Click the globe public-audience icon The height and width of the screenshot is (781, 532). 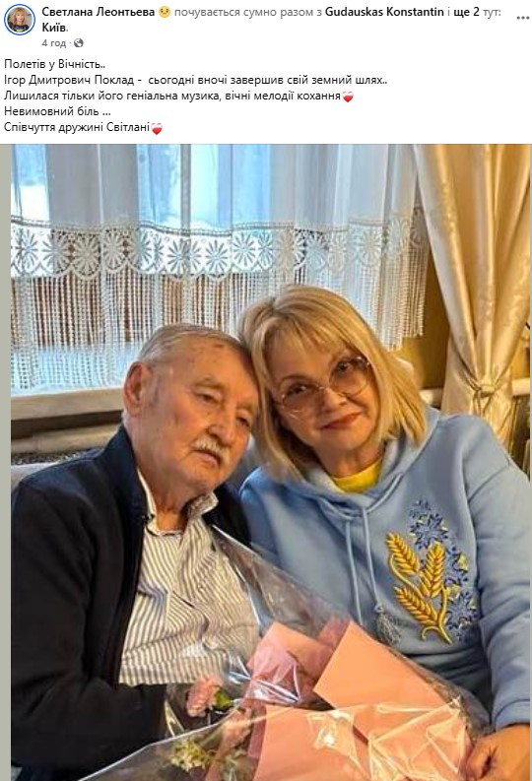(78, 43)
